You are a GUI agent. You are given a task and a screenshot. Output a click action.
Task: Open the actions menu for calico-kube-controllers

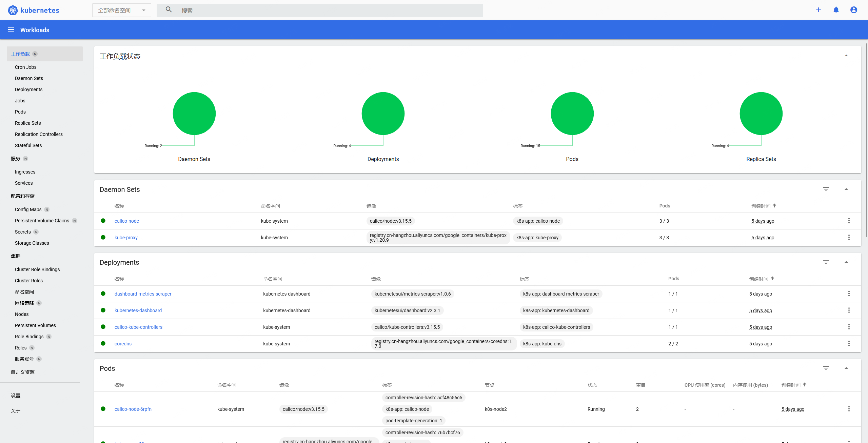(849, 327)
